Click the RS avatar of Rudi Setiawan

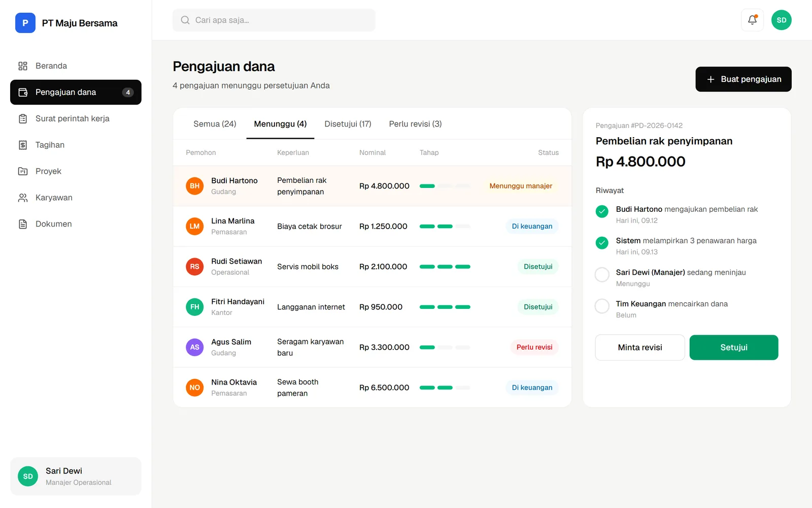[195, 267]
